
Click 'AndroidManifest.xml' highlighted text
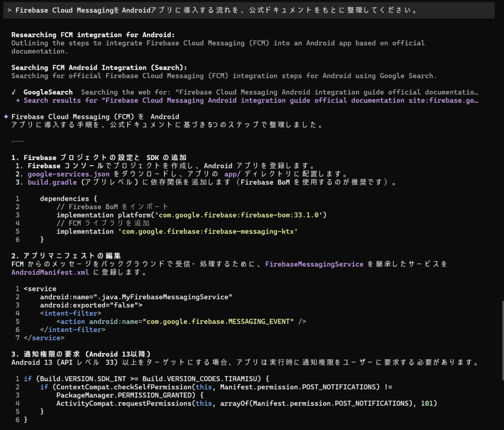click(50, 272)
